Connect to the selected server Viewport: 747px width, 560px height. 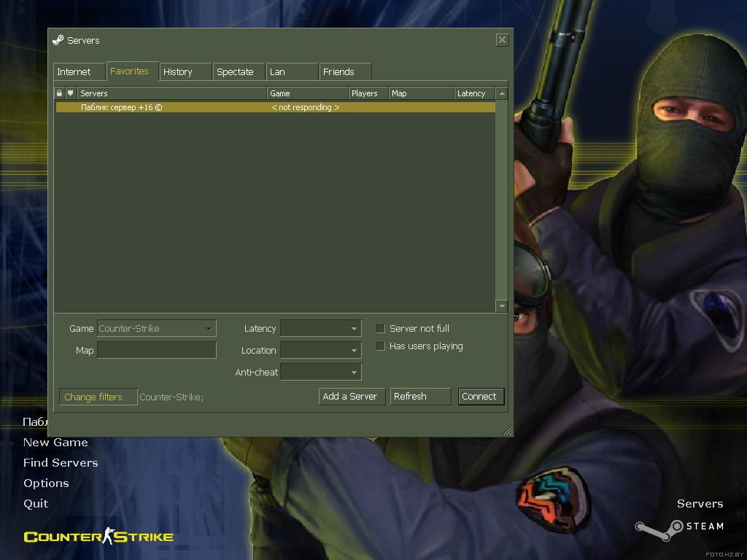481,396
